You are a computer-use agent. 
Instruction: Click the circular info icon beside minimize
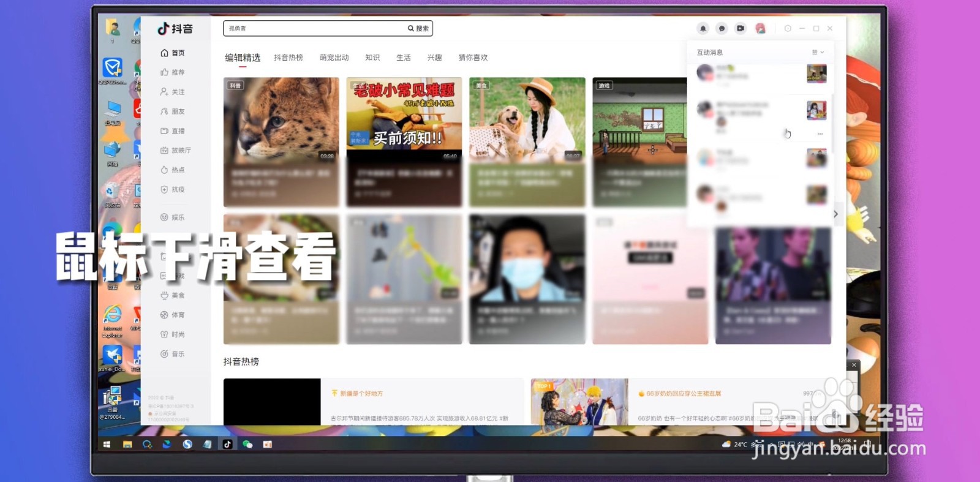tap(788, 28)
